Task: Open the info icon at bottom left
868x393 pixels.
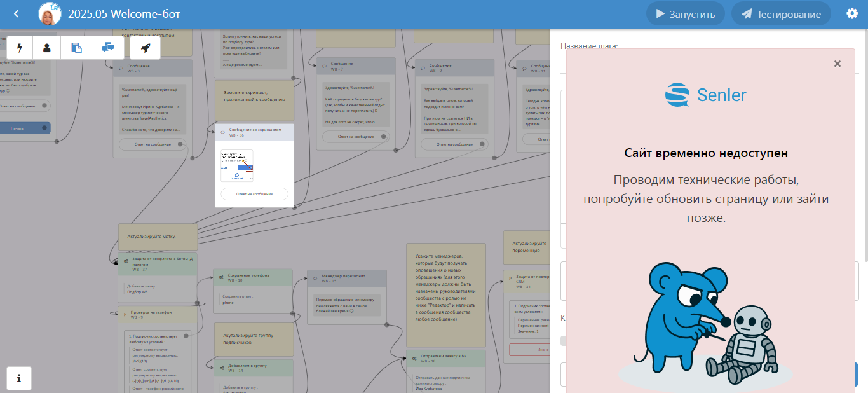Action: click(19, 378)
